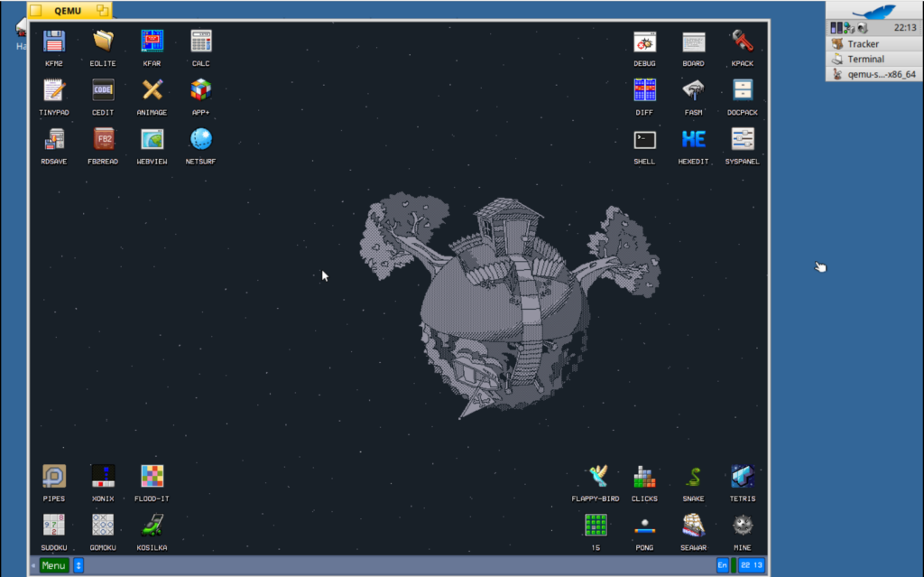Open the DEBUG tool icon
The width and height of the screenshot is (924, 577).
pyautogui.click(x=644, y=42)
